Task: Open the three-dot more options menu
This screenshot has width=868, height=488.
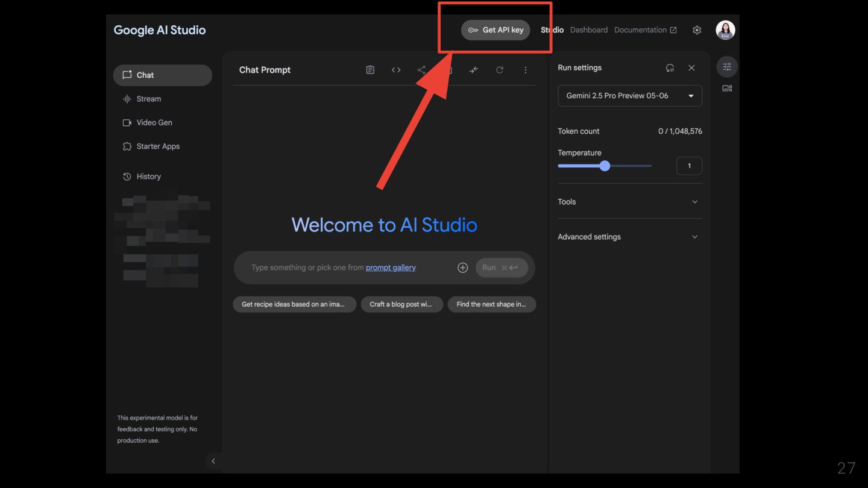Action: pos(525,70)
